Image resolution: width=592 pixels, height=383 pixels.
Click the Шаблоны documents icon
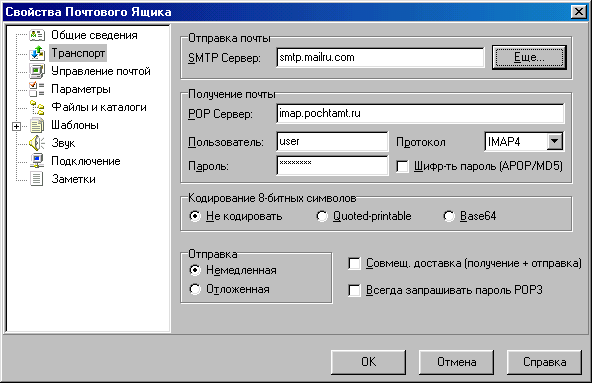37,125
